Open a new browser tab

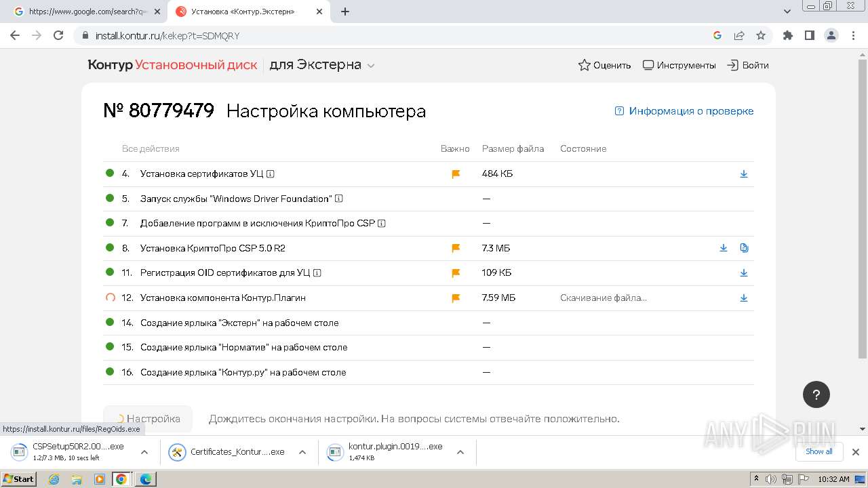345,12
